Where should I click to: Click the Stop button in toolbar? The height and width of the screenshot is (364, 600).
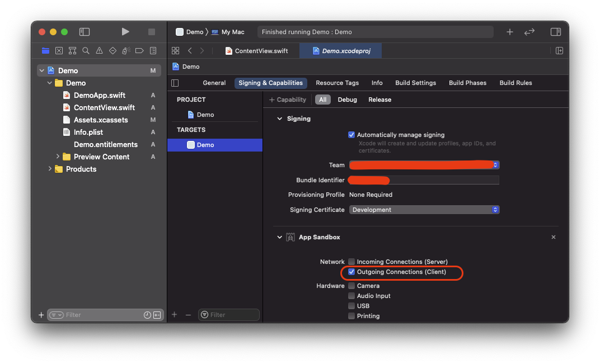[x=152, y=32]
